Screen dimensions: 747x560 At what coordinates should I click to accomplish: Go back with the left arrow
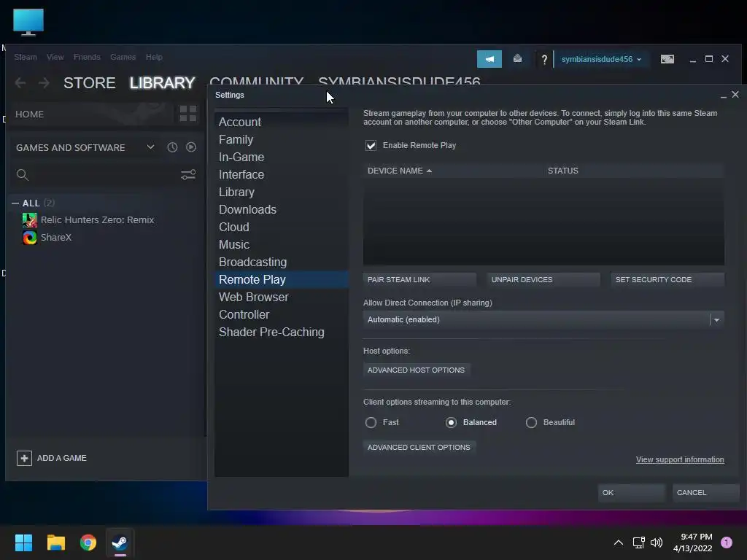pos(20,83)
